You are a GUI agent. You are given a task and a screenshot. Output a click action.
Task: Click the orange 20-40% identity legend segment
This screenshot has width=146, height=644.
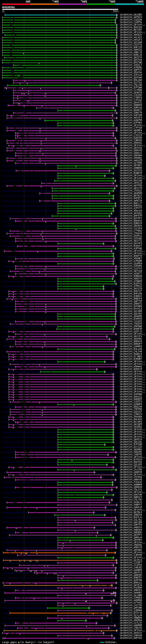pyautogui.click(x=45, y=4)
